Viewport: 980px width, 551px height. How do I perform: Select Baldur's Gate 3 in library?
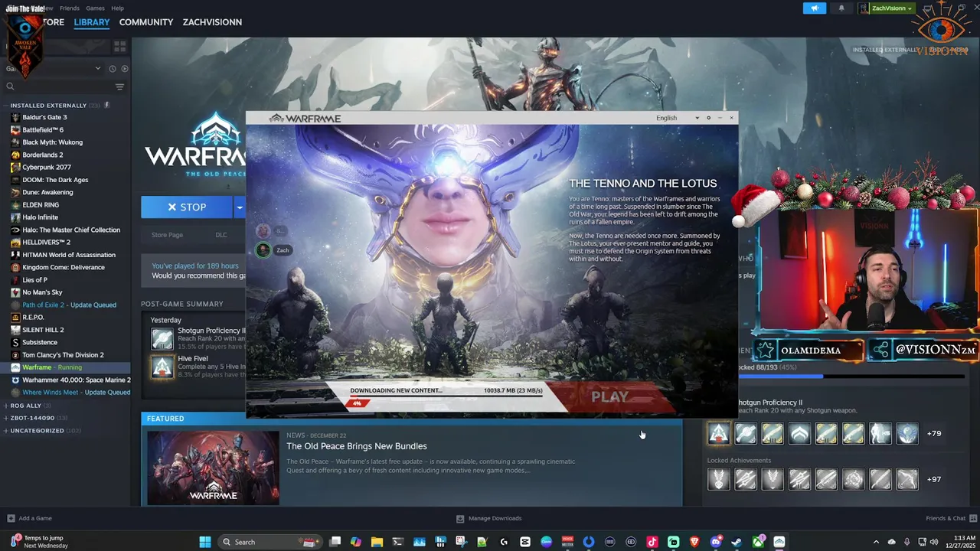click(44, 117)
